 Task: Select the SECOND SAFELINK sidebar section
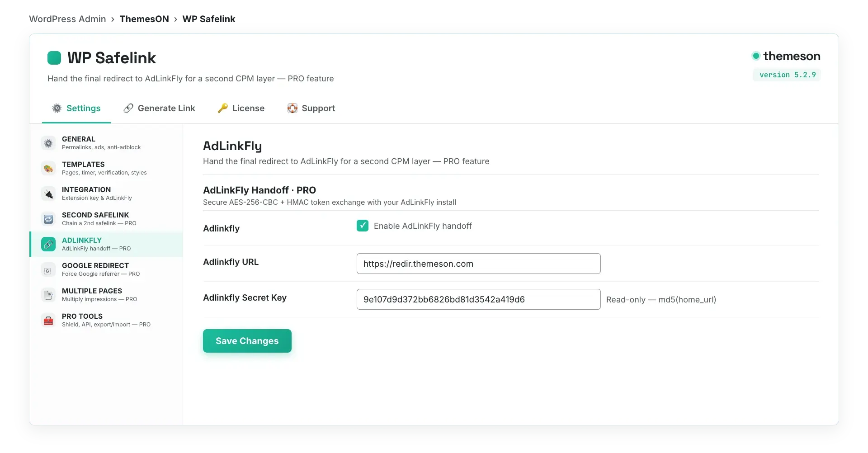pyautogui.click(x=106, y=219)
